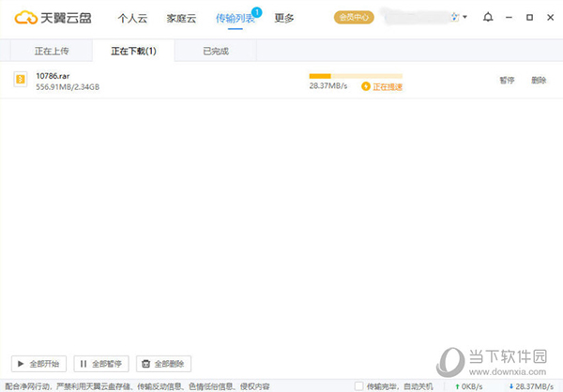Click the 正在提速 text link
The image size is (563, 392).
pos(388,86)
